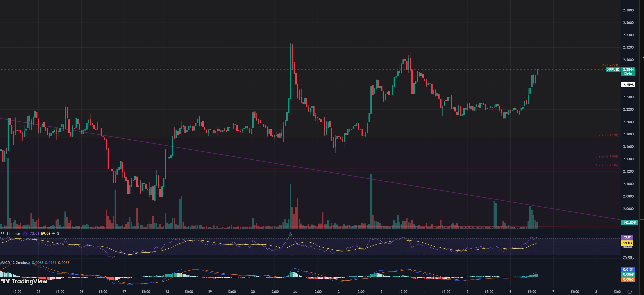Click time axis date label 7
The height and width of the screenshot is (295, 644).
pos(553,292)
